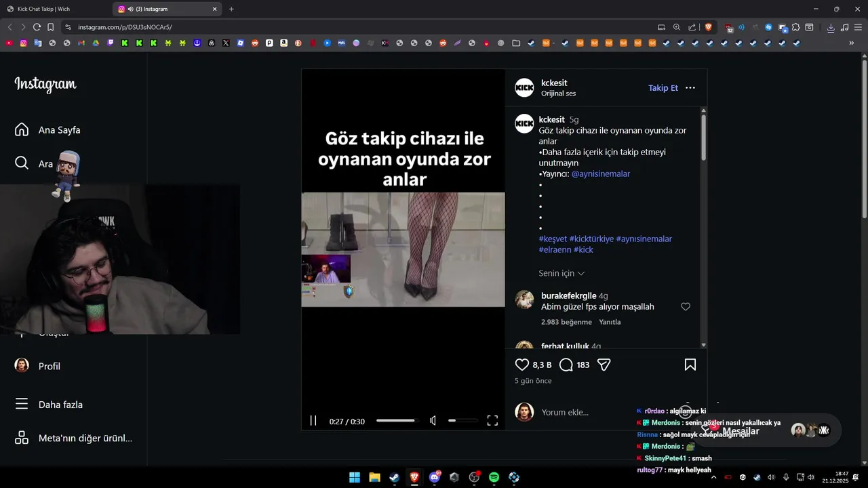Viewport: 868px width, 488px height.
Task: Close the Instagram browser tab
Action: [x=215, y=9]
